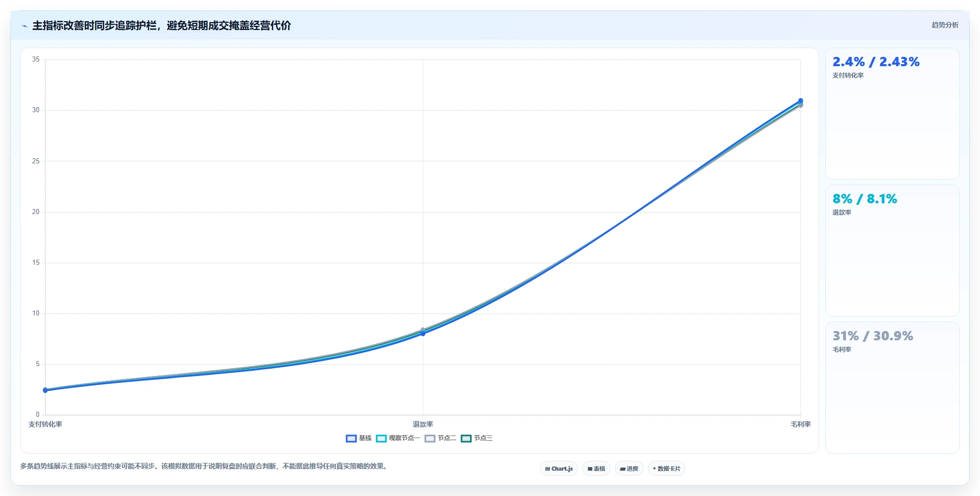Image resolution: width=980 pixels, height=496 pixels.
Task: Click the 表格 tag
Action: (597, 469)
